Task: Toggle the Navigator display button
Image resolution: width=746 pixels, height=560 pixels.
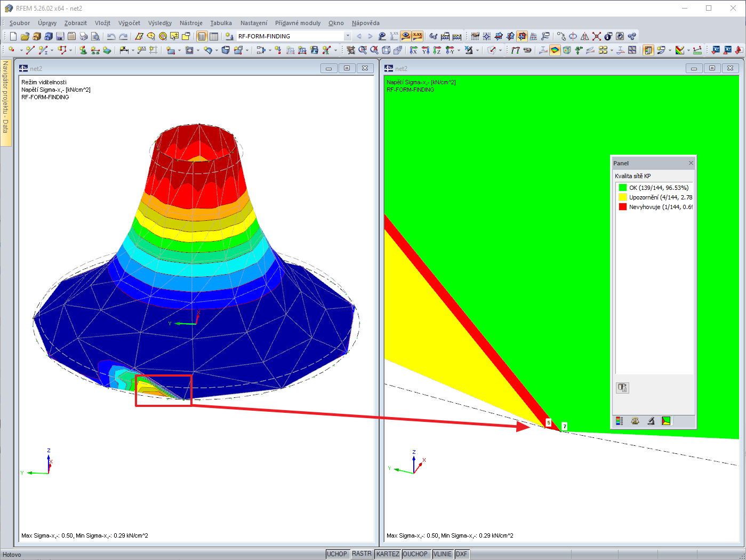Action: point(202,36)
